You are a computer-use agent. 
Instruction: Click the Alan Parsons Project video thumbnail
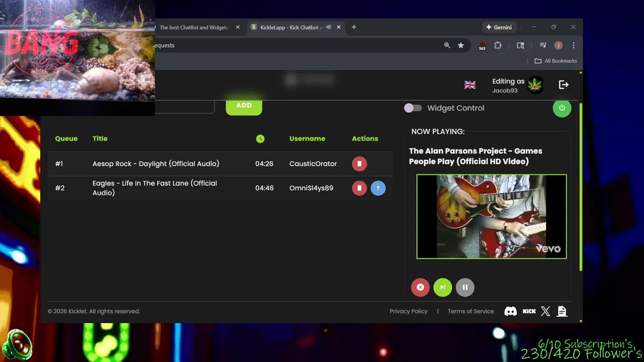[x=492, y=217]
